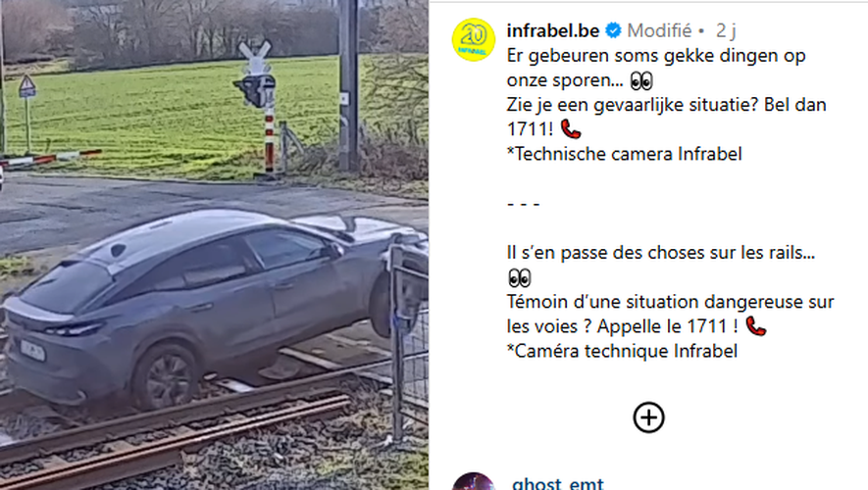This screenshot has width=868, height=490.
Task: Click the blue verified badge
Action: point(613,30)
